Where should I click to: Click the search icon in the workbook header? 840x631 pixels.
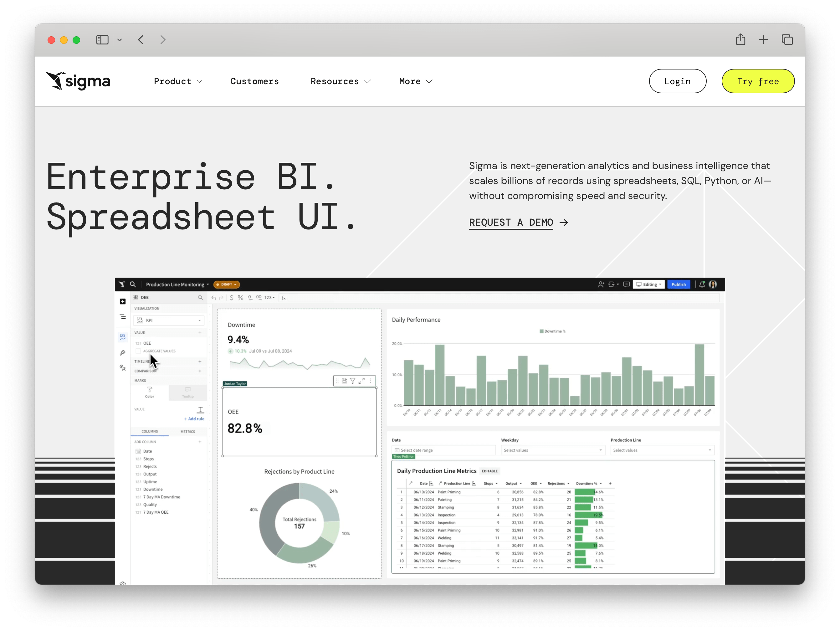point(133,285)
